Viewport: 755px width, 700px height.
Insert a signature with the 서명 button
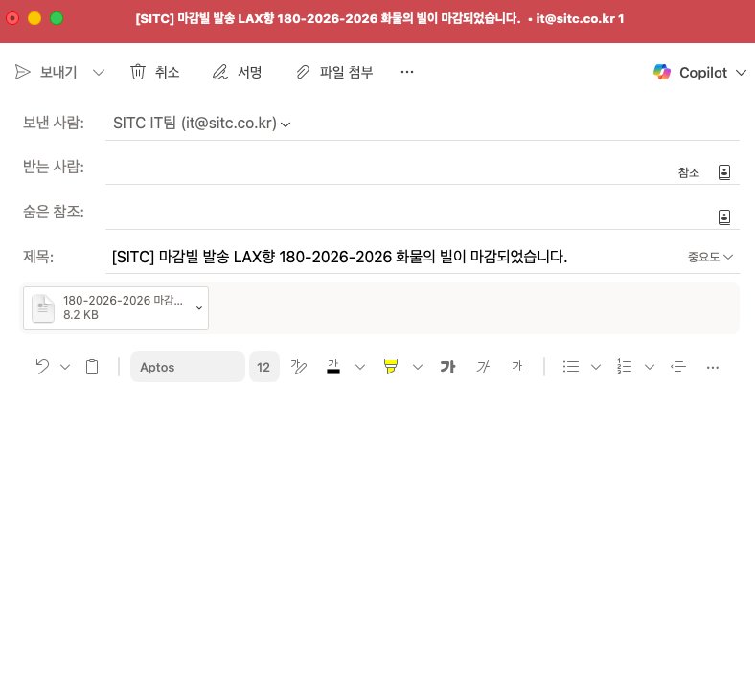237,72
